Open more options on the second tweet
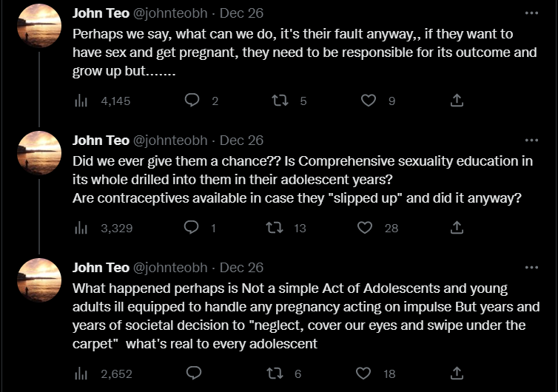Screen dimensions: 558x392 (x=531, y=141)
